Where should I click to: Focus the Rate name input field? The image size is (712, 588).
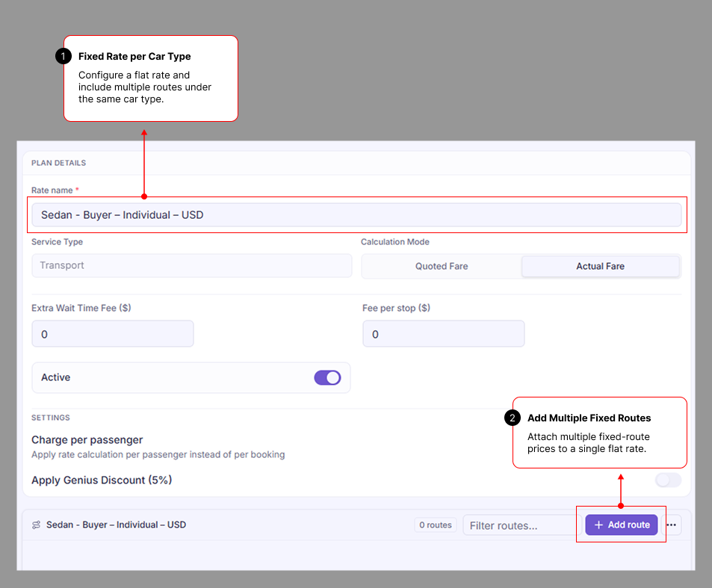pyautogui.click(x=356, y=214)
